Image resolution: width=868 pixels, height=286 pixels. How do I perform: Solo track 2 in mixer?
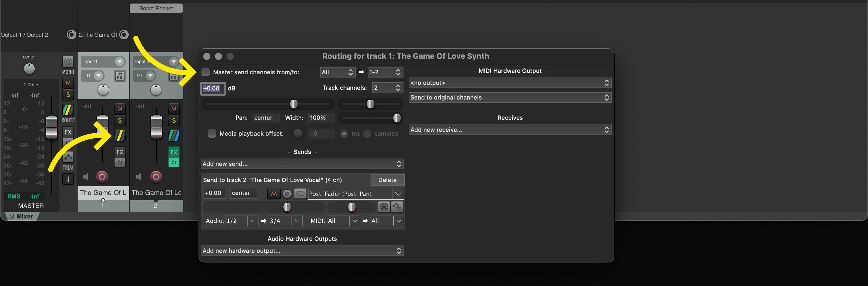coord(174,121)
